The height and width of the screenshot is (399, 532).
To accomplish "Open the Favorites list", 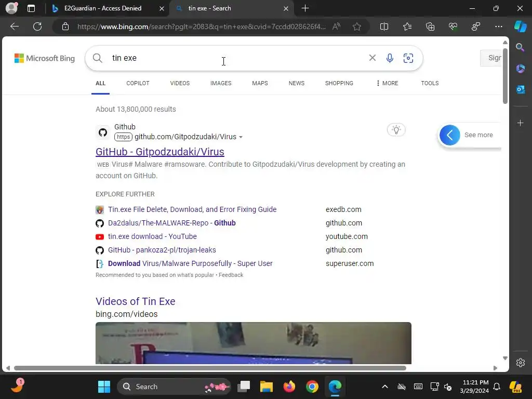I will click(407, 26).
